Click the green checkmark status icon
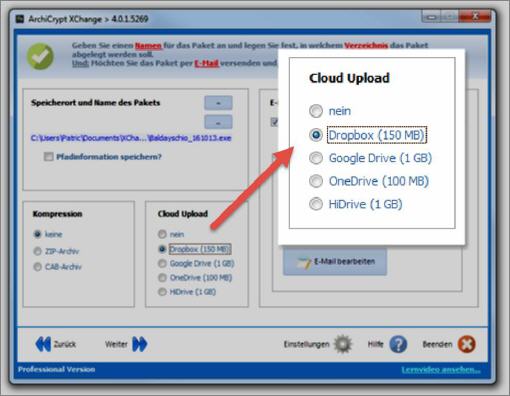 tap(40, 57)
